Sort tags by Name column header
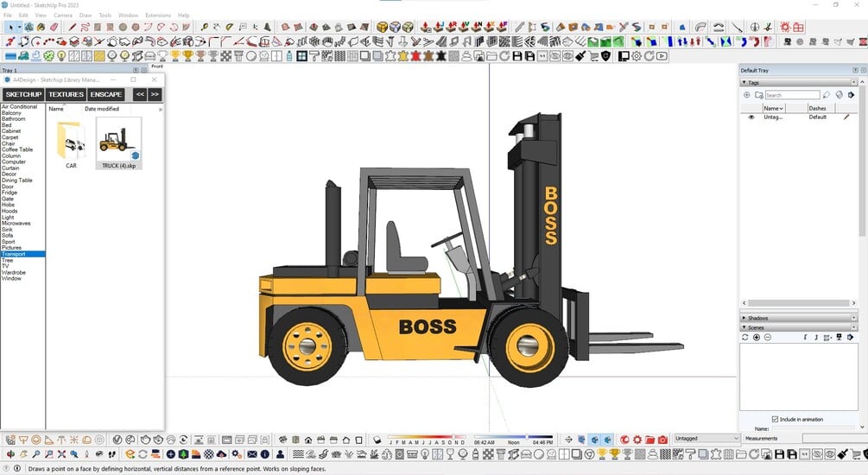 (x=773, y=109)
